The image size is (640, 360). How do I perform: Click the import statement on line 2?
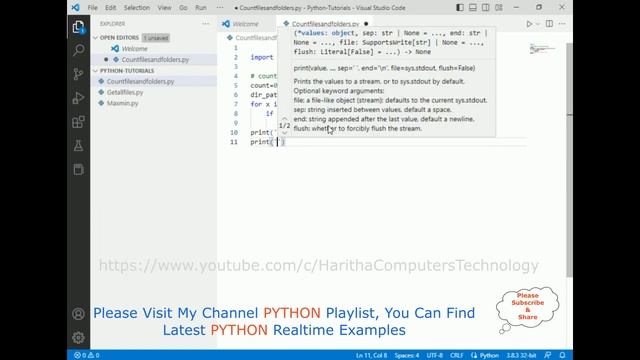pos(262,58)
